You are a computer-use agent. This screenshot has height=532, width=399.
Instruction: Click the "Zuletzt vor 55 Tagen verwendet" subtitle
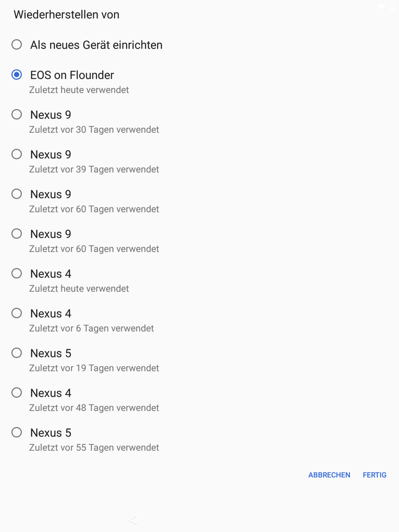pyautogui.click(x=94, y=448)
